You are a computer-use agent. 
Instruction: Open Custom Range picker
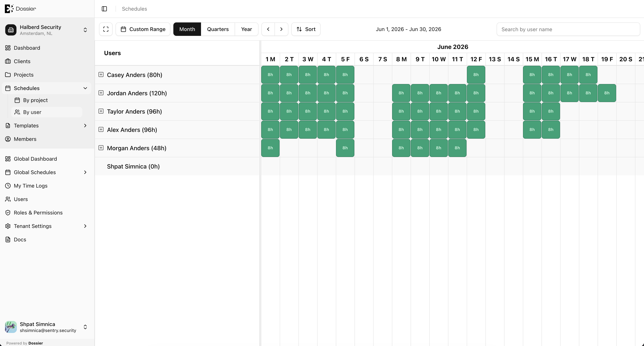(x=143, y=29)
